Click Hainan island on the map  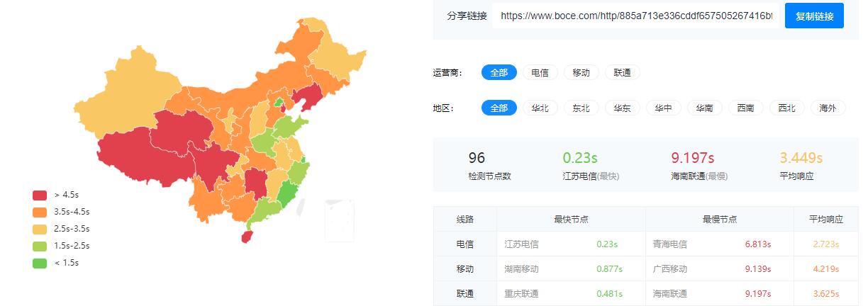[246, 237]
